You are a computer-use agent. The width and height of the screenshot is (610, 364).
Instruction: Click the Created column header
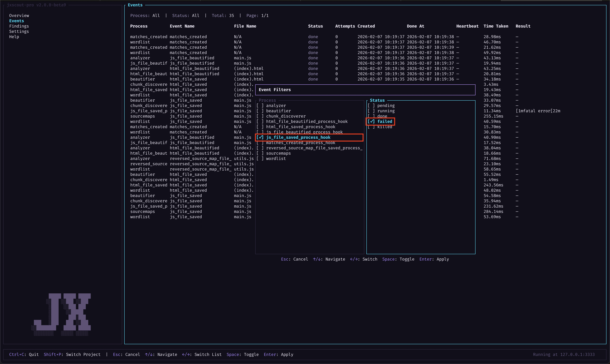pyautogui.click(x=366, y=26)
